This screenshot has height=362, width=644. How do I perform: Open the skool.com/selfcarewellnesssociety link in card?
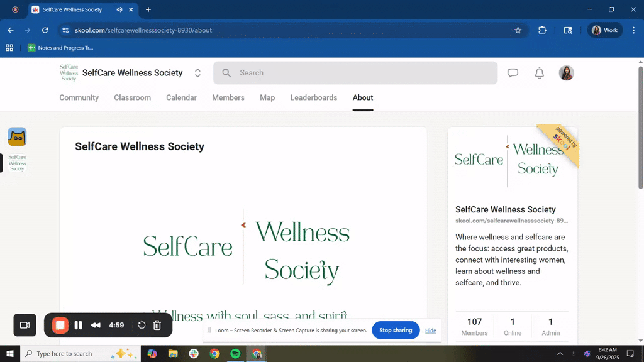point(512,221)
